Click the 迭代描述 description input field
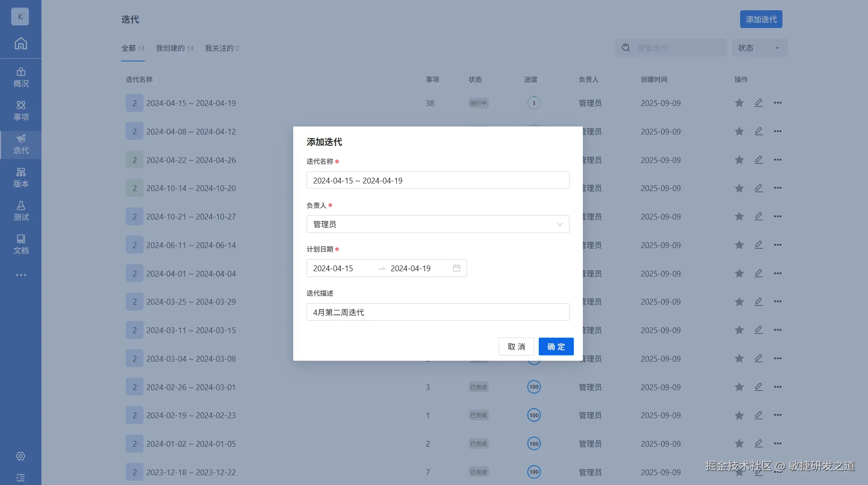 point(438,312)
